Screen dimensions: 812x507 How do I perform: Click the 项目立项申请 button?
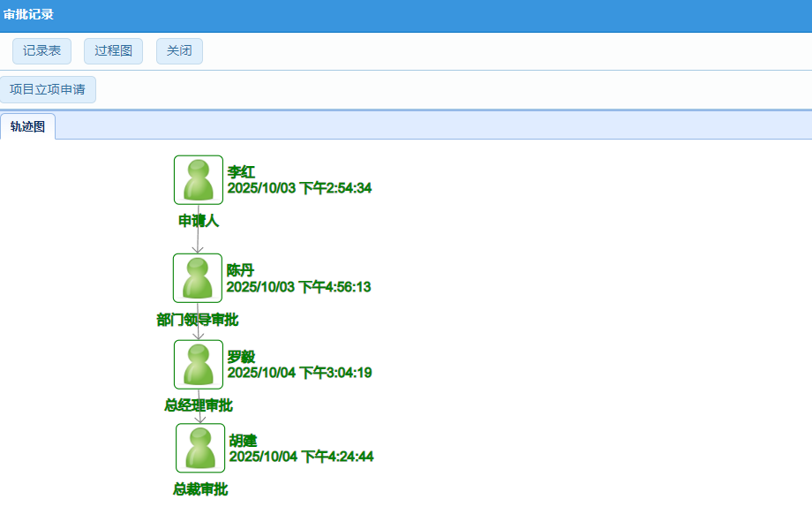[x=48, y=89]
